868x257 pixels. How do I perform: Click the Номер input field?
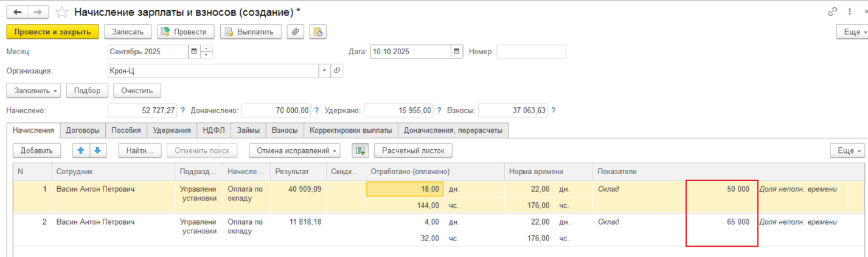click(x=530, y=52)
